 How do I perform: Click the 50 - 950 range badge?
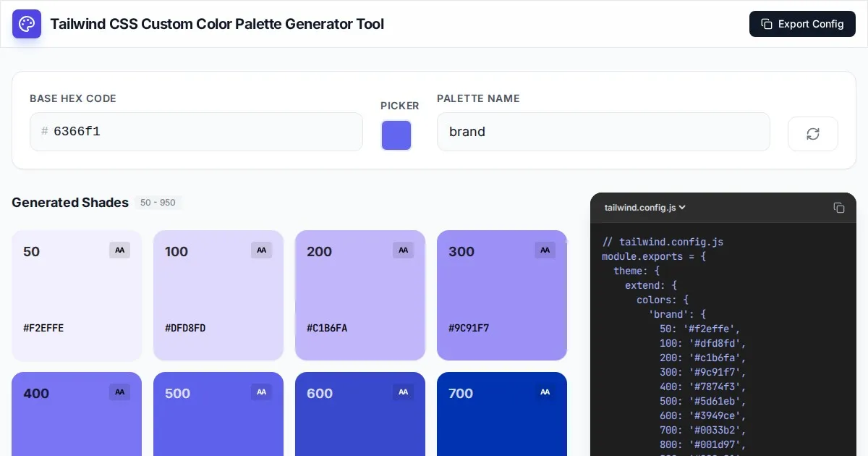point(158,203)
